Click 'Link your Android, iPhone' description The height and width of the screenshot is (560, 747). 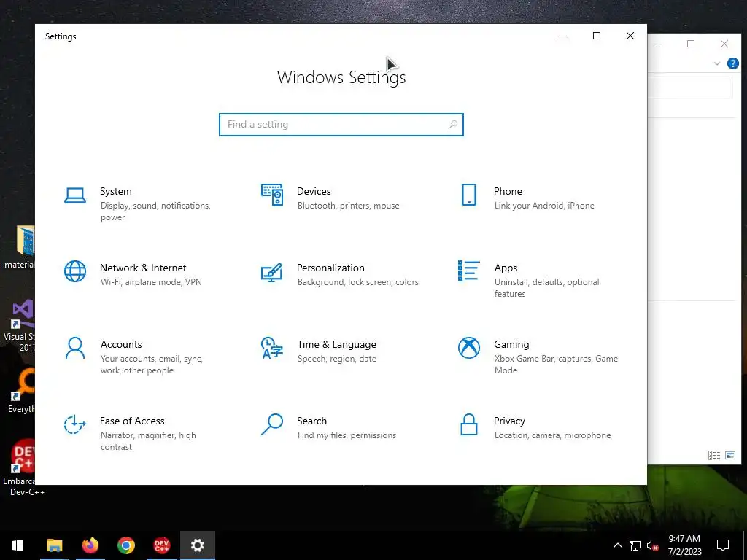pos(544,206)
